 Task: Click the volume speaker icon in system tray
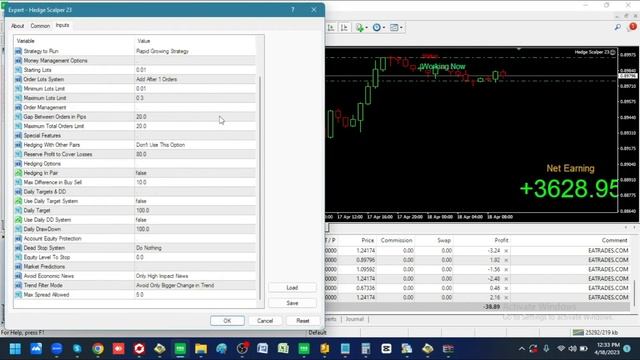(x=573, y=349)
